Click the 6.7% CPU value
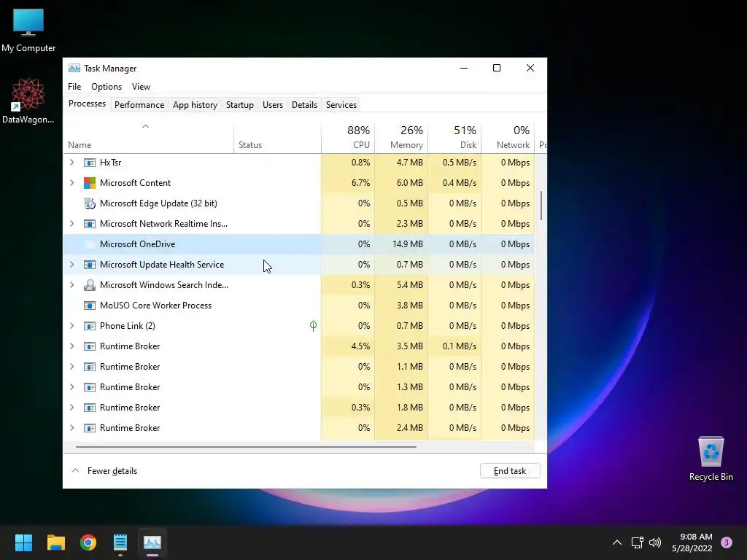Screen dimensions: 747x560 (x=360, y=183)
